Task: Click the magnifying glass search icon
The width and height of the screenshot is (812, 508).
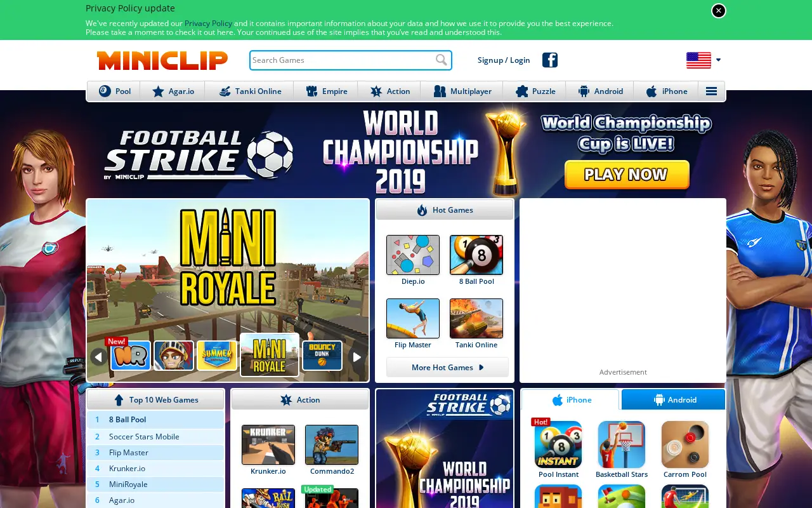Action: pos(442,60)
